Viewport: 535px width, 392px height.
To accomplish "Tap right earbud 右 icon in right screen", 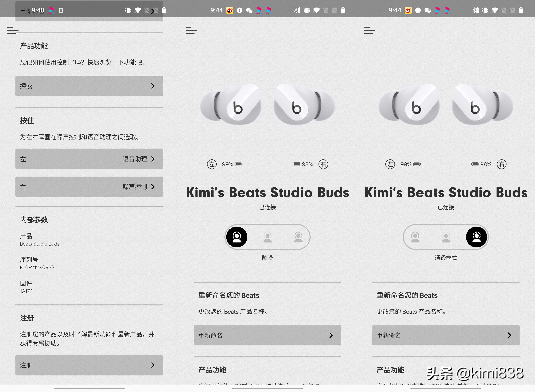I will click(x=501, y=164).
